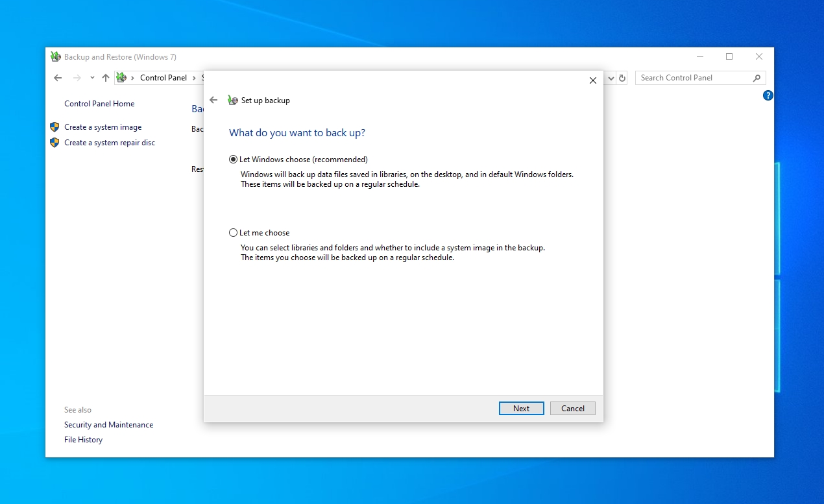
Task: Refresh the Control Panel page
Action: click(x=622, y=78)
